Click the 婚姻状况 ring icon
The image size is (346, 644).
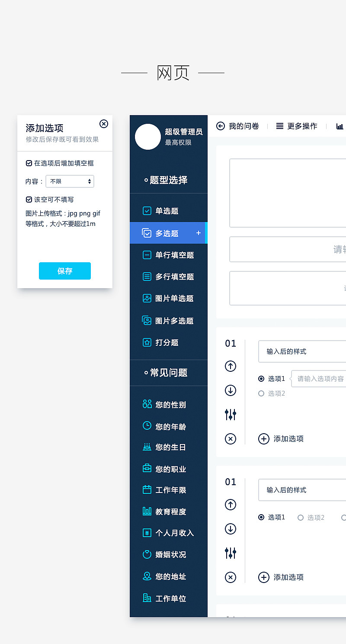coord(147,554)
